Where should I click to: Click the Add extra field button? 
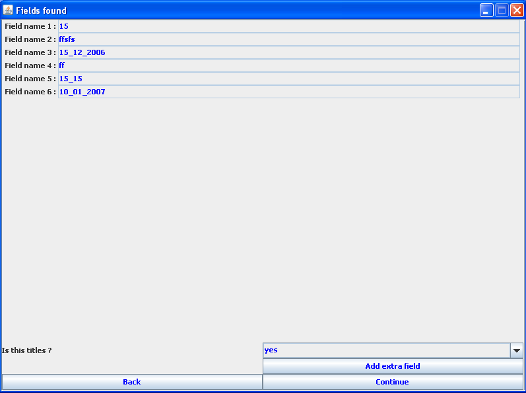(x=393, y=366)
